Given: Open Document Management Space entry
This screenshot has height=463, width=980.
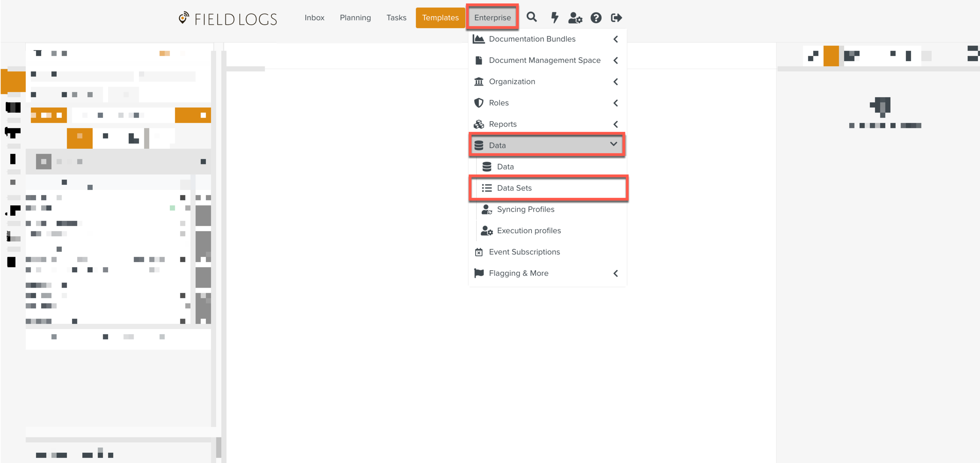Looking at the screenshot, I should pyautogui.click(x=544, y=60).
